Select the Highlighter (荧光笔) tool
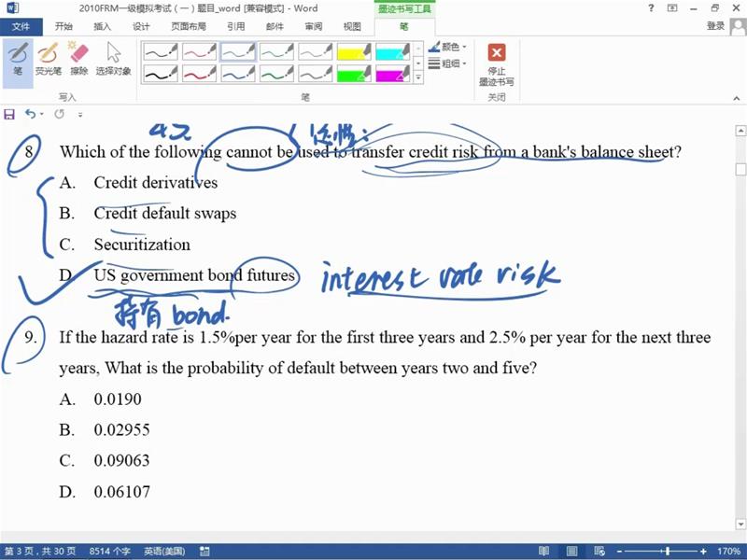This screenshot has width=747, height=560. [48, 58]
